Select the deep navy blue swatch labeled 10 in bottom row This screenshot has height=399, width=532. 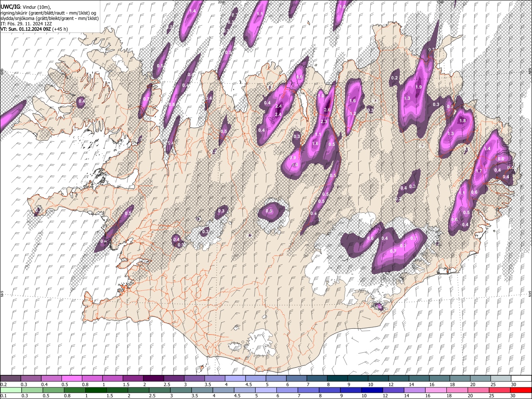[x=372, y=390]
